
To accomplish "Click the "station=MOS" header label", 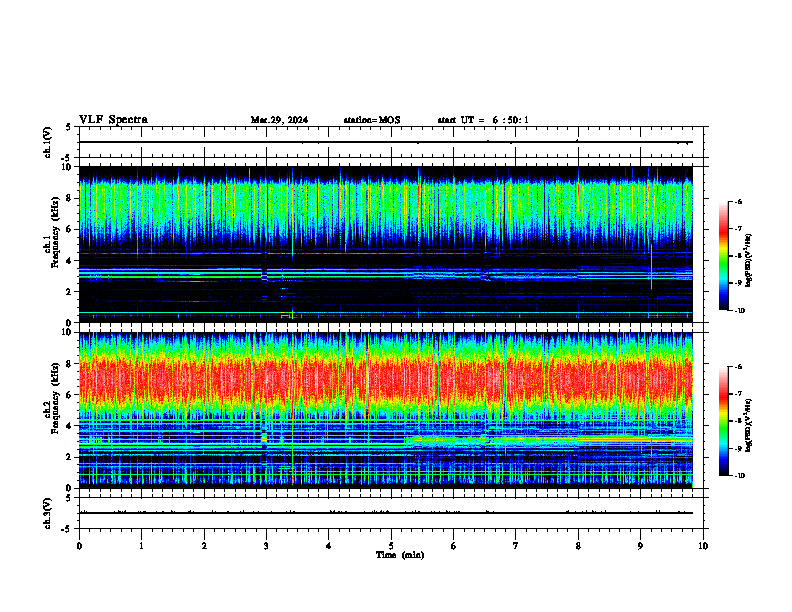I will pos(372,120).
